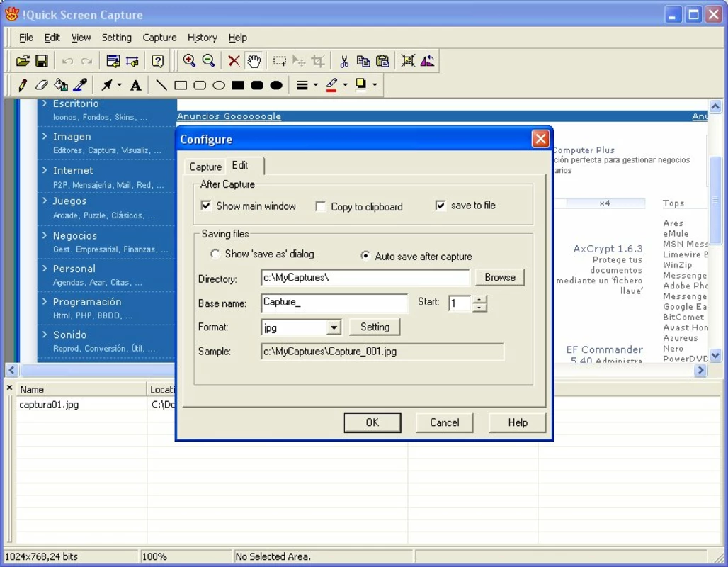Viewport: 728px width, 567px height.
Task: Select the Color picker eyedropper tool
Action: pyautogui.click(x=80, y=85)
